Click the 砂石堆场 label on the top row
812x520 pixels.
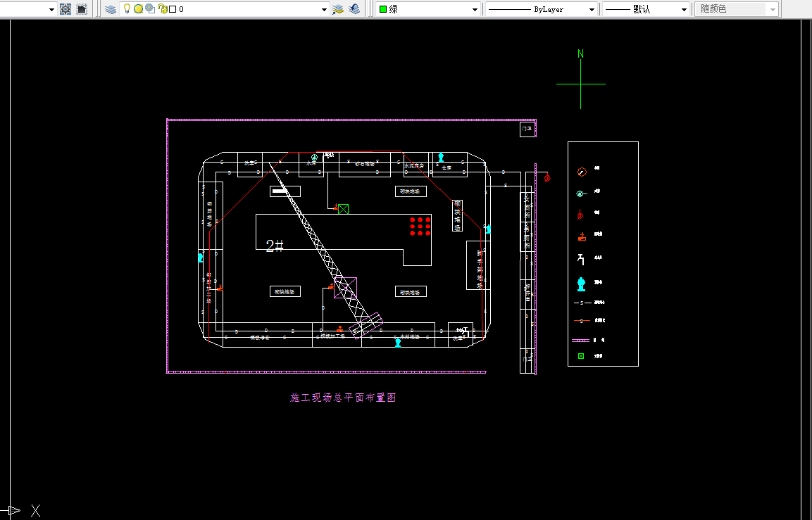pos(365,164)
